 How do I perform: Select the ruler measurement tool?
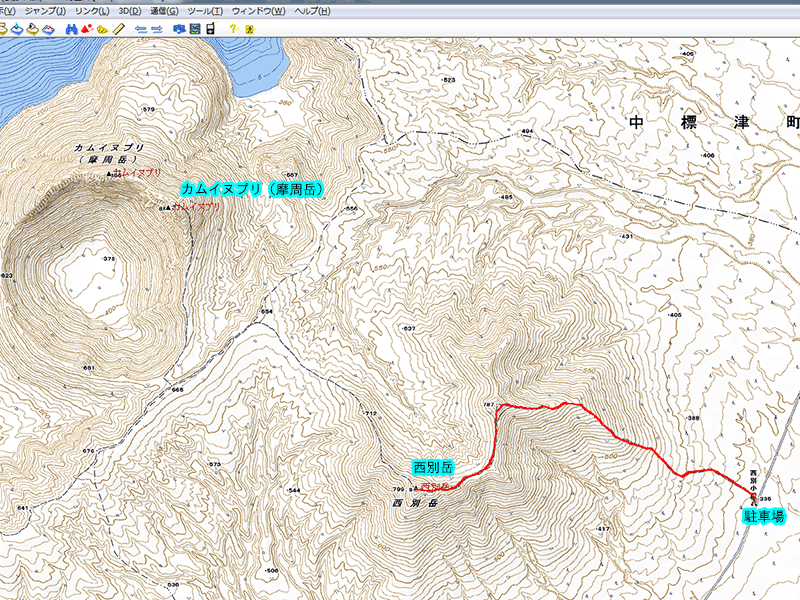[x=118, y=30]
